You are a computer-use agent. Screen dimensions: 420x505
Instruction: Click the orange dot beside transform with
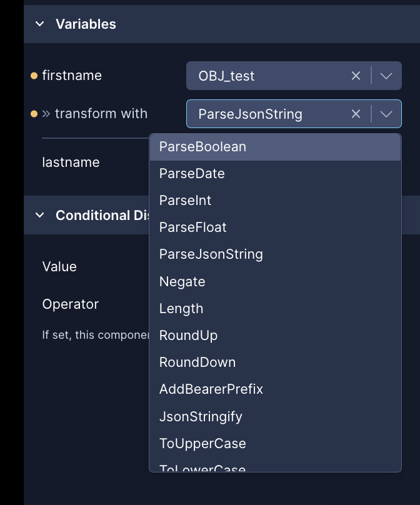[x=33, y=114]
